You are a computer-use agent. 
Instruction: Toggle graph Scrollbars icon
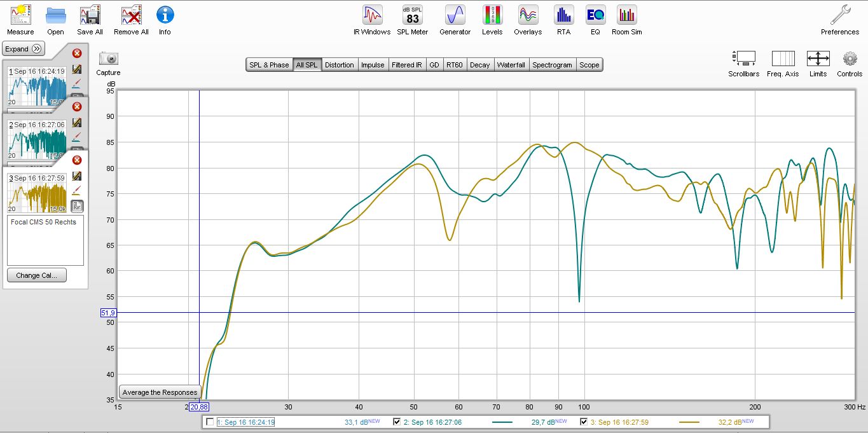[x=744, y=58]
